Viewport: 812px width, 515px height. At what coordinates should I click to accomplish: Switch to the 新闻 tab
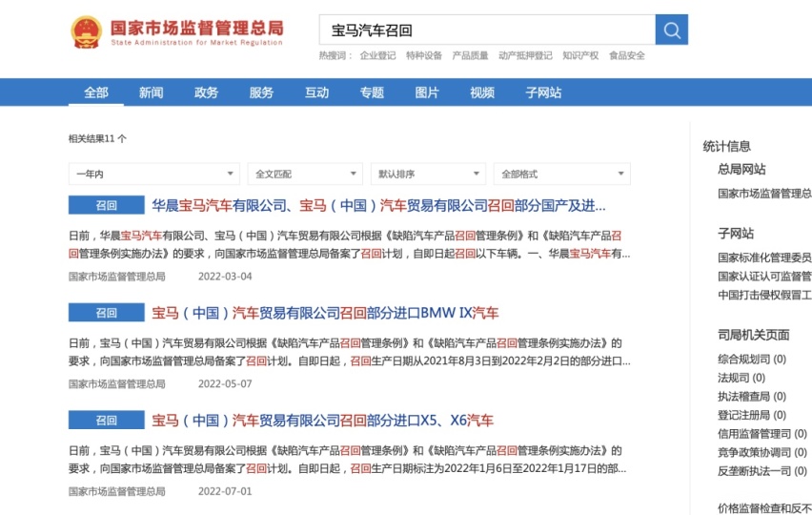pyautogui.click(x=151, y=93)
